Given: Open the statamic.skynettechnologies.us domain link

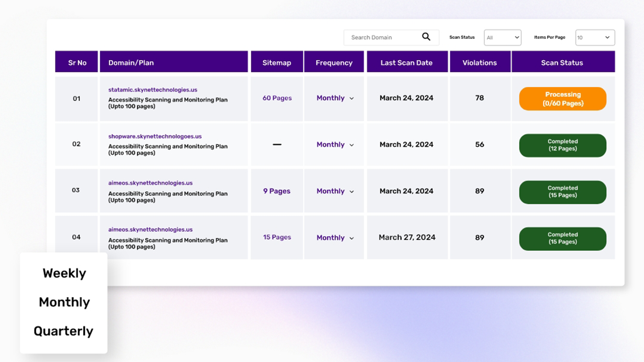Looking at the screenshot, I should (153, 90).
